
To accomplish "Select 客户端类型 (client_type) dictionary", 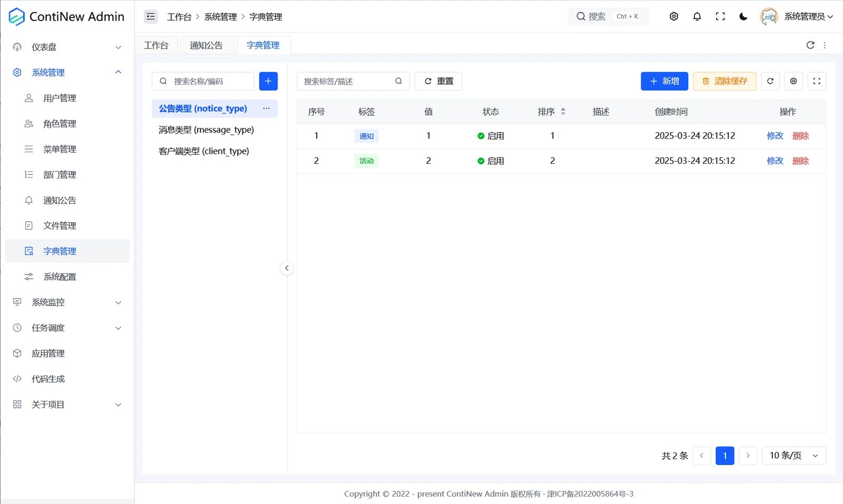I will pyautogui.click(x=214, y=151).
